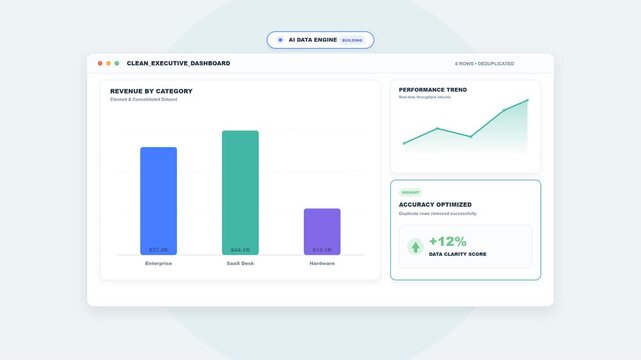This screenshot has height=360, width=641.
Task: Click the Data Clarity Score label
Action: click(x=457, y=254)
